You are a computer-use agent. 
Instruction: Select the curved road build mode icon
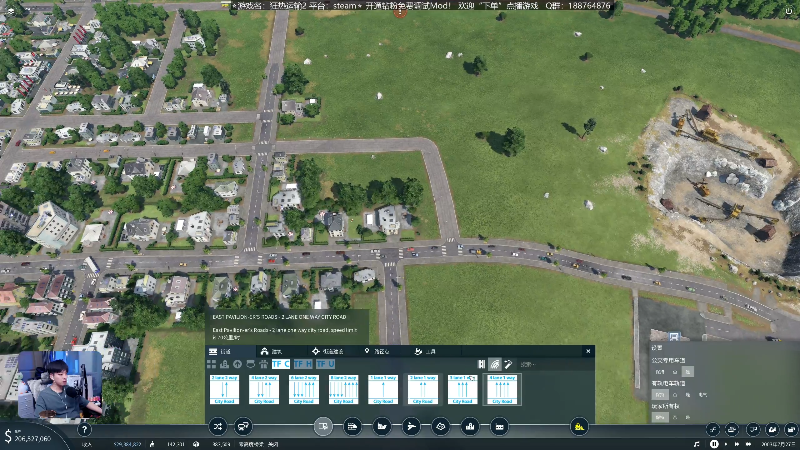coord(495,364)
